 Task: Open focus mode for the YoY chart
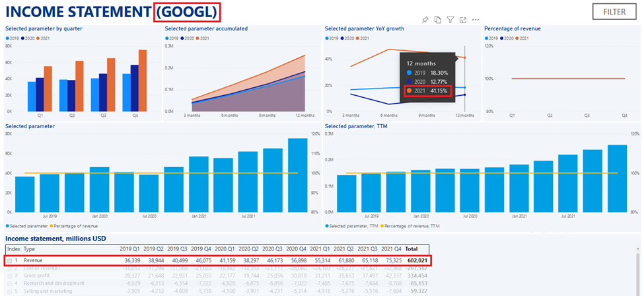tap(463, 20)
